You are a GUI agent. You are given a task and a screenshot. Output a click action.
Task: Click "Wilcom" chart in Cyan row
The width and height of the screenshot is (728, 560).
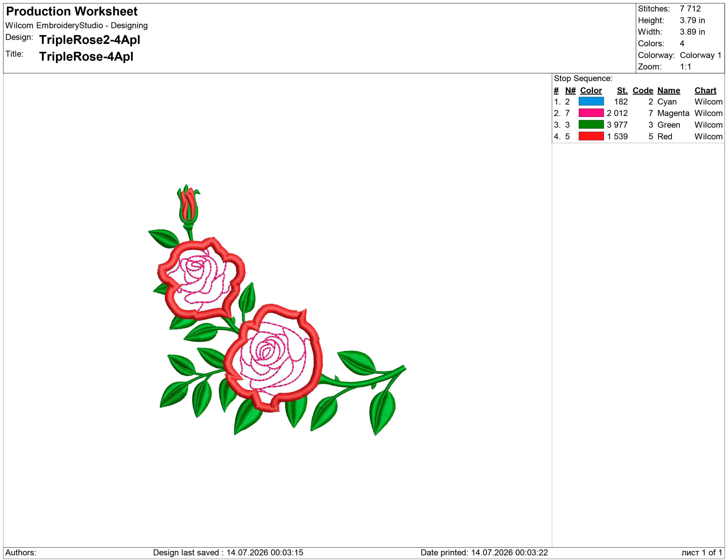[708, 101]
